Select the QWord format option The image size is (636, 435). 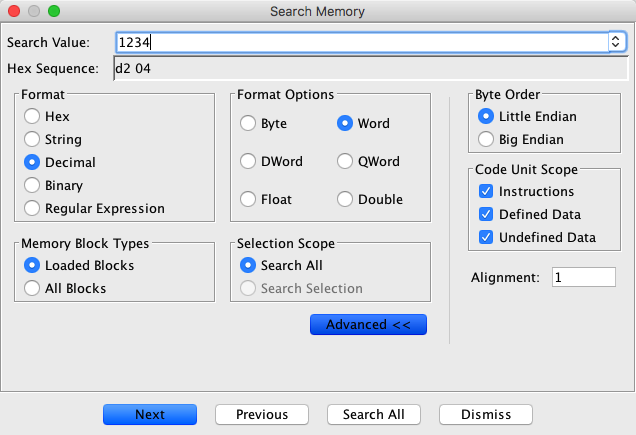click(345, 162)
